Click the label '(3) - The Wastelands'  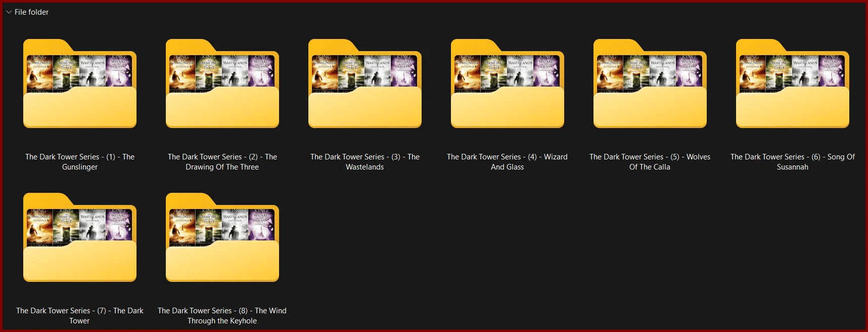click(x=365, y=162)
